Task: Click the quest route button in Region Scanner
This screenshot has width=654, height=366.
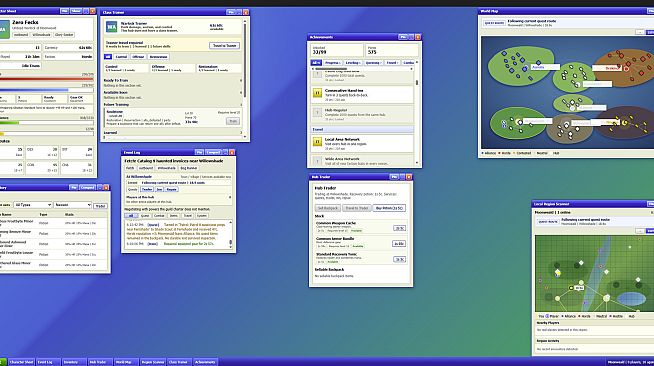Action: click(x=548, y=221)
